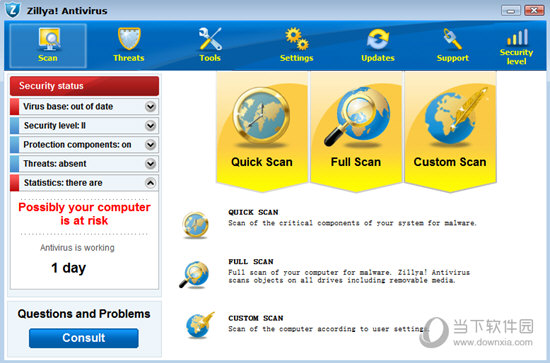The image size is (550, 363).
Task: Start a Full Scan with large banner
Action: tap(356, 132)
